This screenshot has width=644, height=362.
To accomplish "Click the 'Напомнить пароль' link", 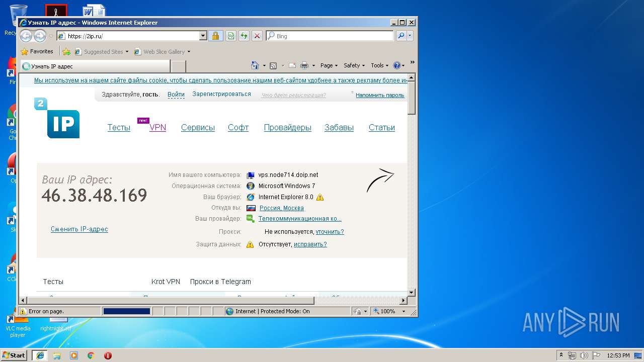I will (x=380, y=95).
